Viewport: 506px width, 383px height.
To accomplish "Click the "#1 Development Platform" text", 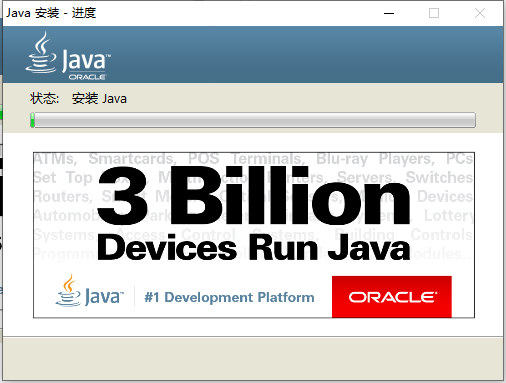I will [x=229, y=297].
